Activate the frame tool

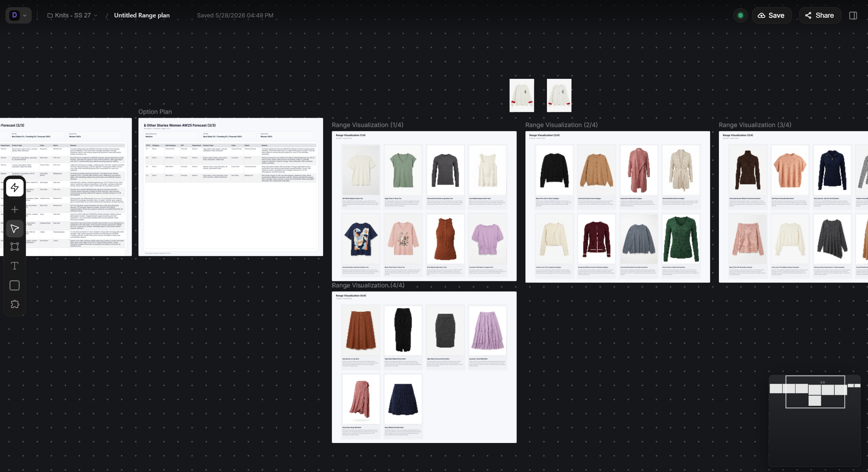pos(15,246)
